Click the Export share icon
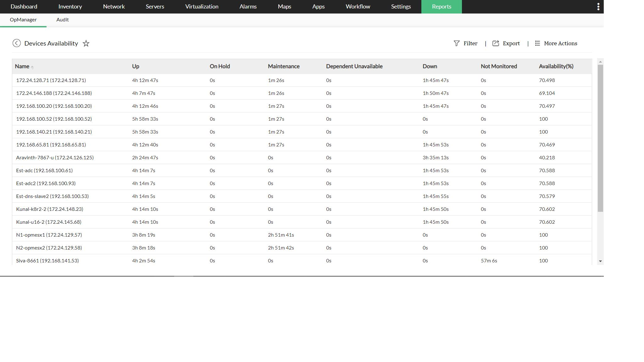This screenshot has width=644, height=362. tap(496, 43)
